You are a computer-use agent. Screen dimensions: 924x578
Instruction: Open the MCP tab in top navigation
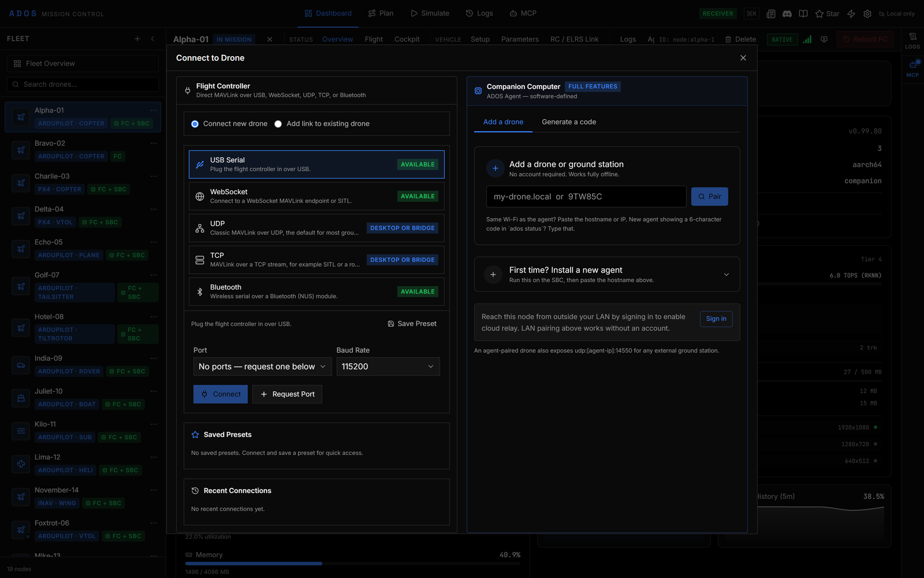(x=523, y=13)
